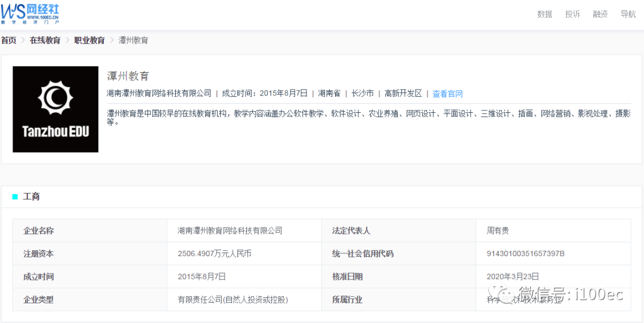644x323 pixels.
Task: Click the 注册资本 label cell
Action: 90,254
